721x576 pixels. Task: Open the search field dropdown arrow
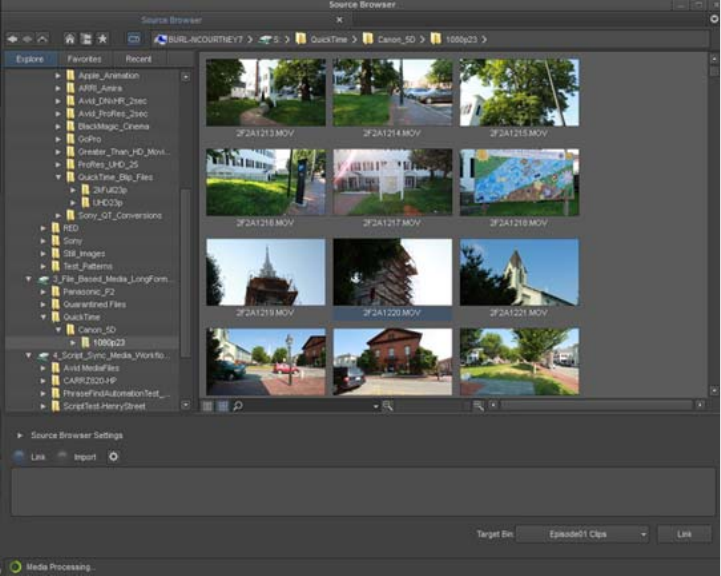[x=376, y=406]
